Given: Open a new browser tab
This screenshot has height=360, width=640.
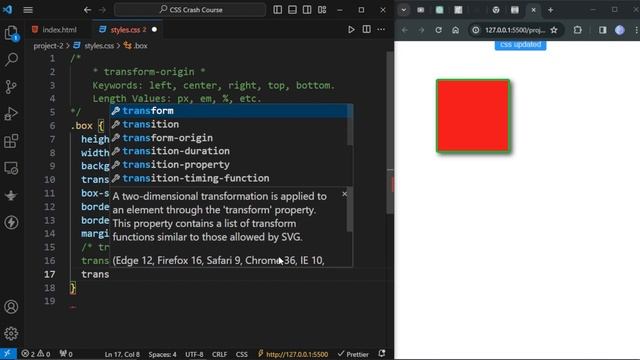Looking at the screenshot, I should tap(551, 10).
